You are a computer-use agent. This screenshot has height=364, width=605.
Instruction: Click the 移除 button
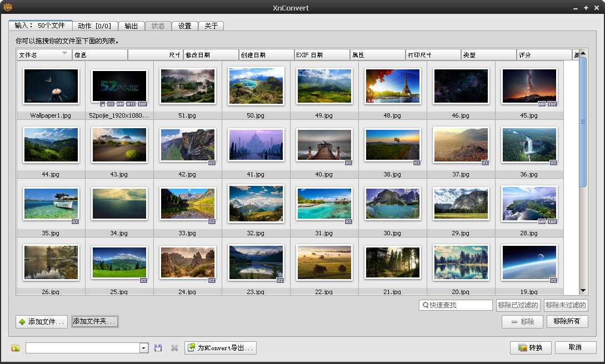tap(522, 322)
